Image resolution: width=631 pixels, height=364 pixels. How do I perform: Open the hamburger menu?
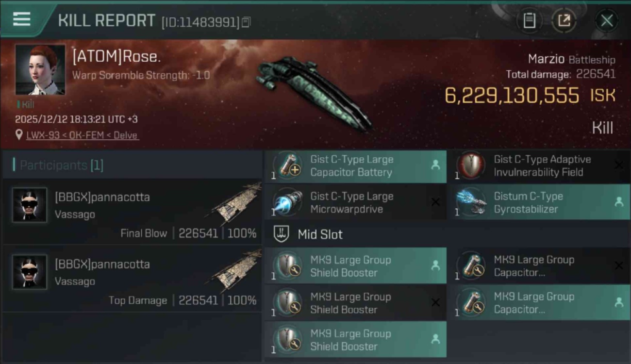pos(21,19)
